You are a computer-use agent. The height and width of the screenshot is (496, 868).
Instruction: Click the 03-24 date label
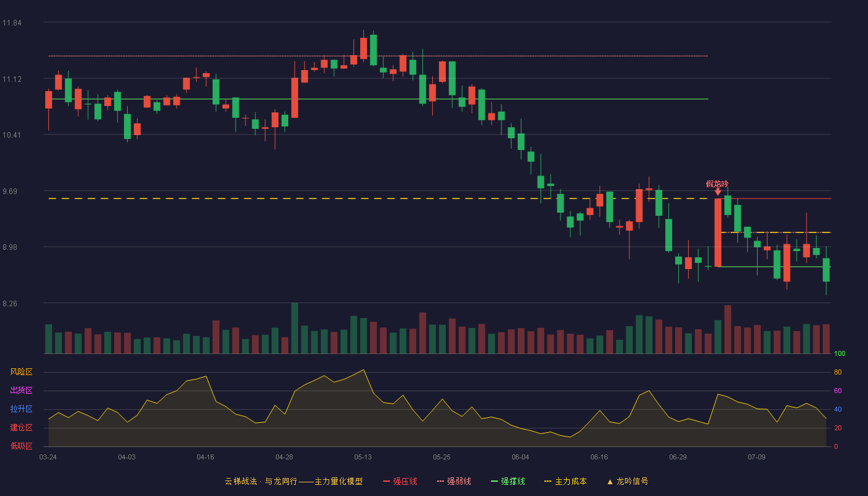point(48,457)
